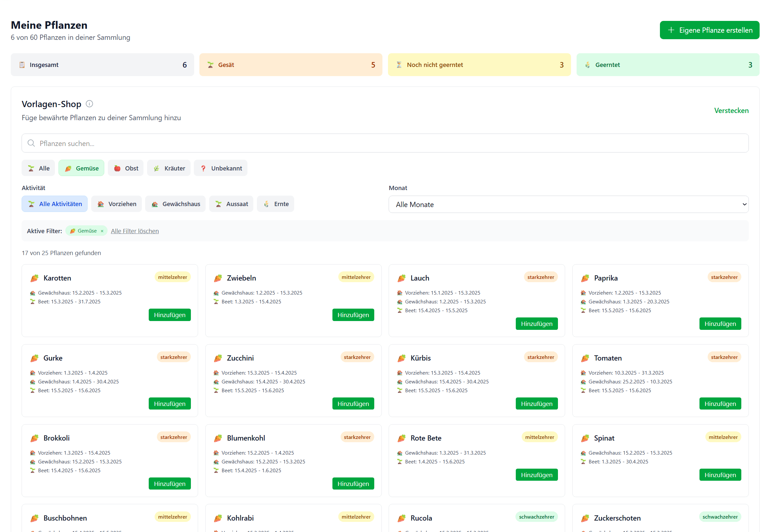This screenshot has height=532, width=774.
Task: Hide the Vorlagen-Shop via Verstecken
Action: (x=731, y=110)
